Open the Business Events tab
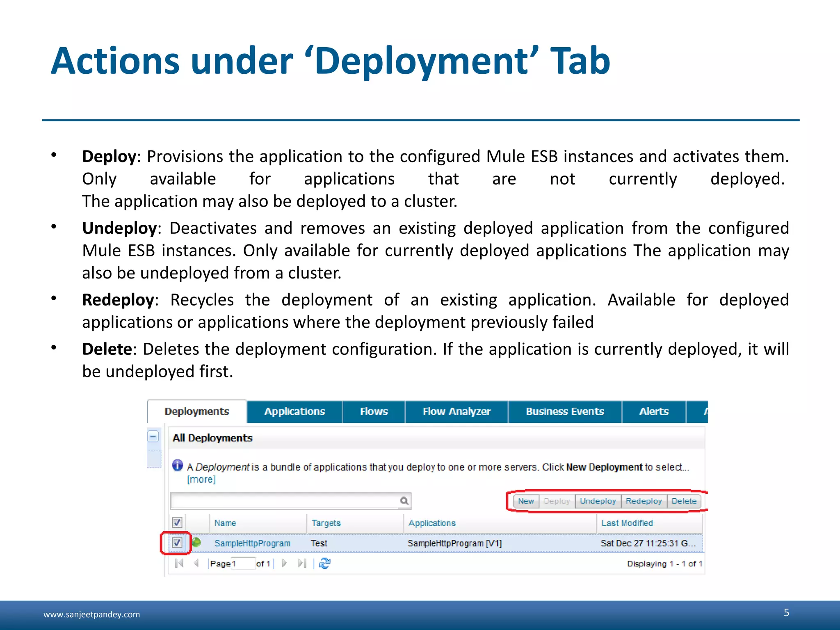 (x=565, y=411)
